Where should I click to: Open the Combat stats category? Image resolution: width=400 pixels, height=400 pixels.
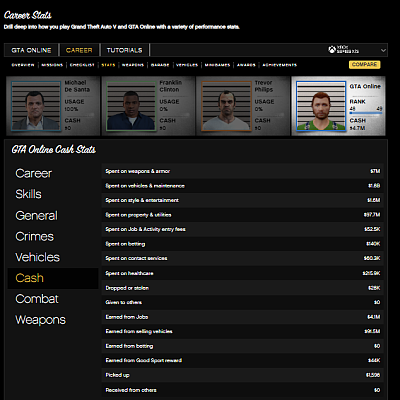pos(37,299)
